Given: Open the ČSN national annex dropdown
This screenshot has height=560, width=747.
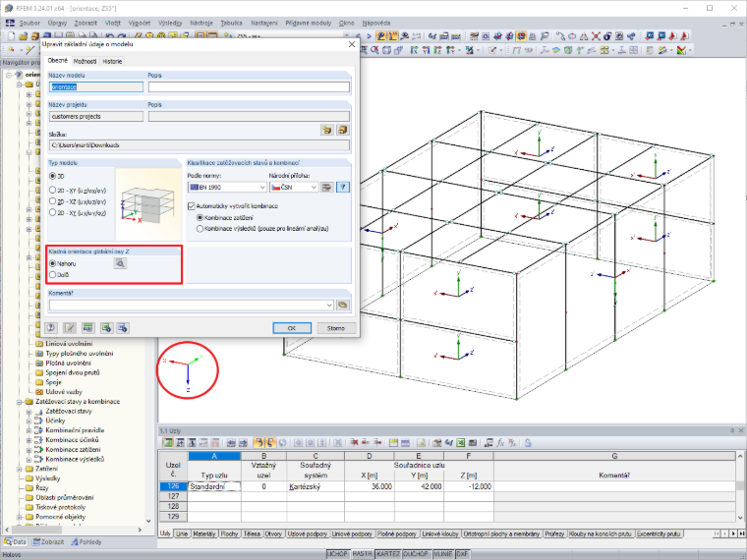Looking at the screenshot, I should click(x=314, y=188).
